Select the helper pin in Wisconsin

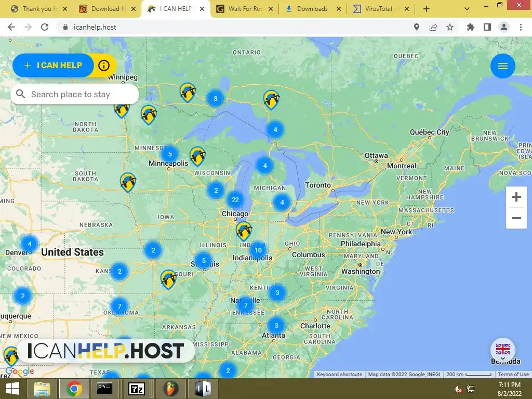[197, 156]
